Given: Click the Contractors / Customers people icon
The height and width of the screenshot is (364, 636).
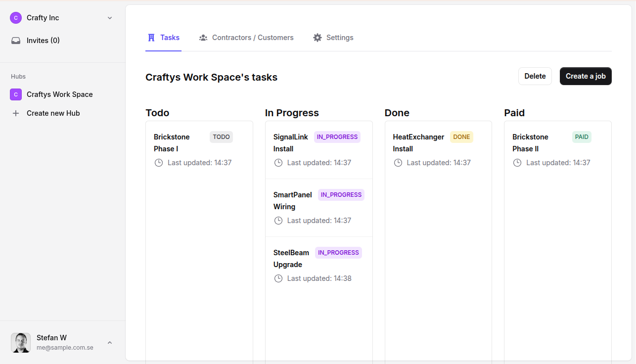Looking at the screenshot, I should [x=203, y=37].
